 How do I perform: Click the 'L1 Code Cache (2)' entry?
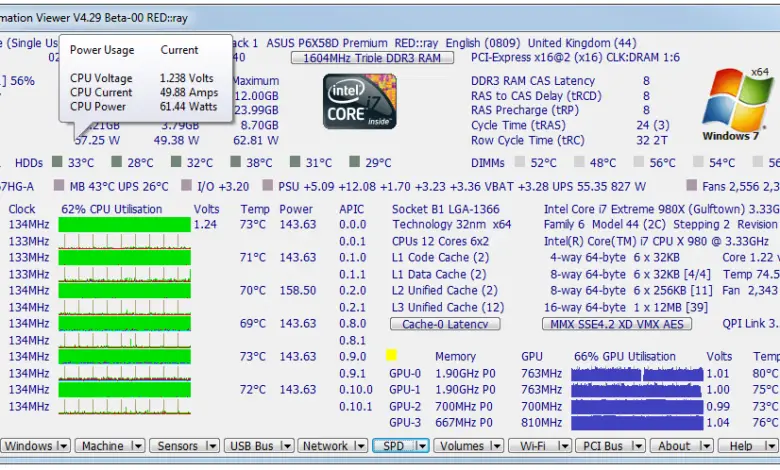click(440, 257)
